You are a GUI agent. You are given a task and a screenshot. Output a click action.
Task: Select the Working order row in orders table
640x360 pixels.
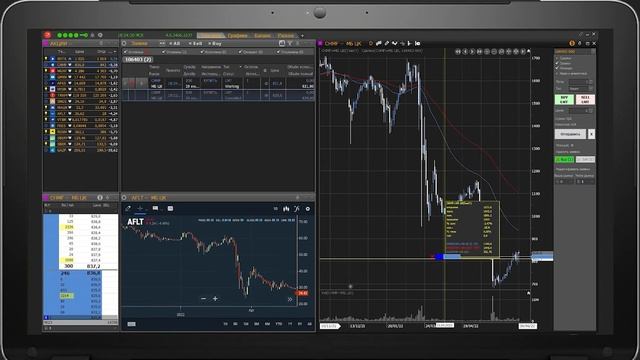tap(218, 83)
